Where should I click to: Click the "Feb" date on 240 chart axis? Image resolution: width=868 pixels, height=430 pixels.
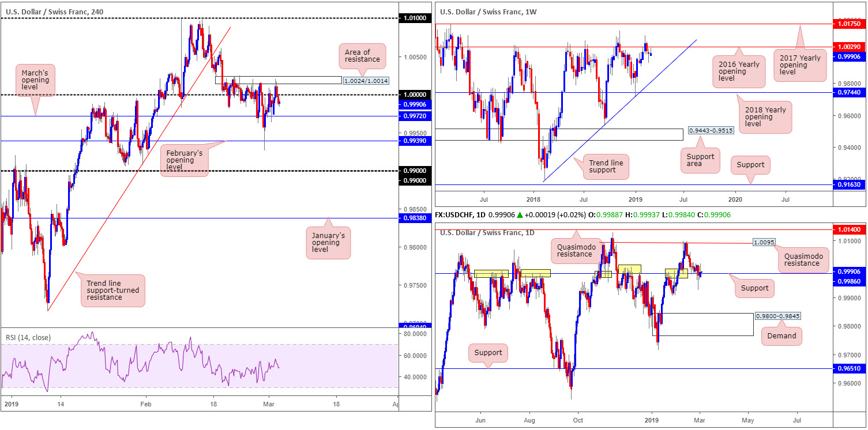(145, 404)
